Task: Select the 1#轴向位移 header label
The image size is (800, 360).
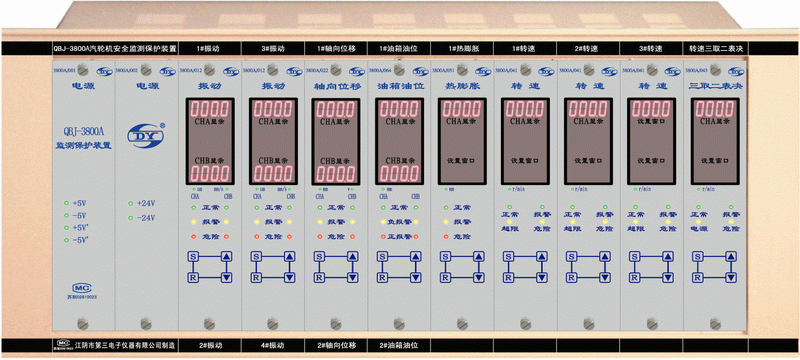Action: point(336,49)
